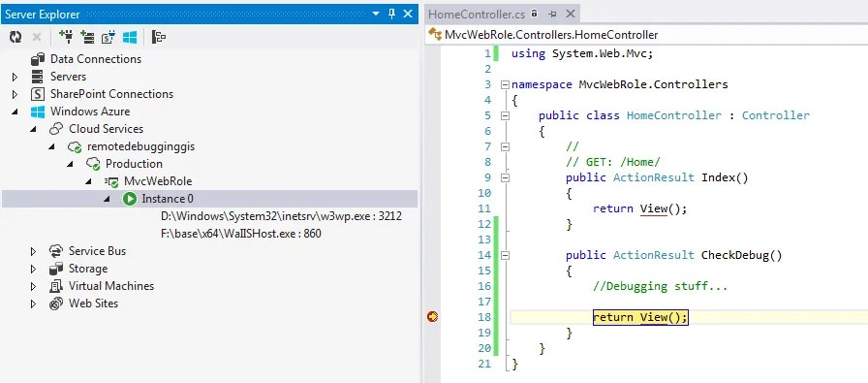Expand the Servers node
Image resolution: width=868 pixels, height=383 pixels.
pyautogui.click(x=15, y=77)
